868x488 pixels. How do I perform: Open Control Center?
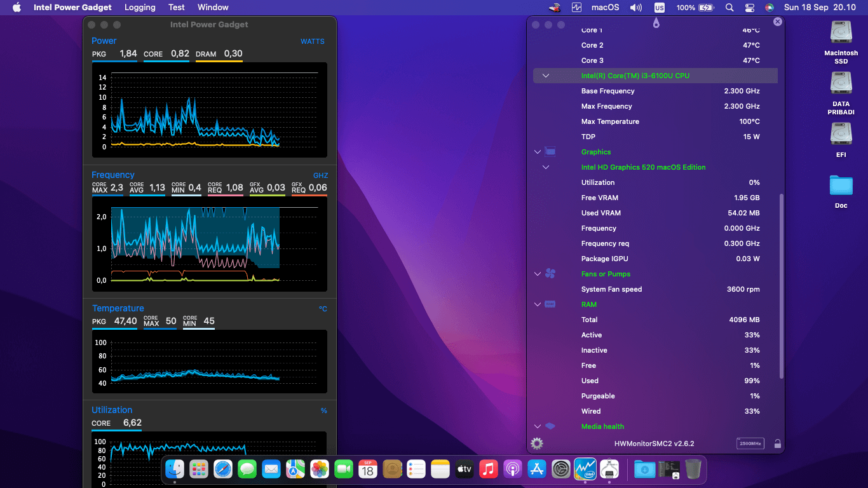click(750, 8)
